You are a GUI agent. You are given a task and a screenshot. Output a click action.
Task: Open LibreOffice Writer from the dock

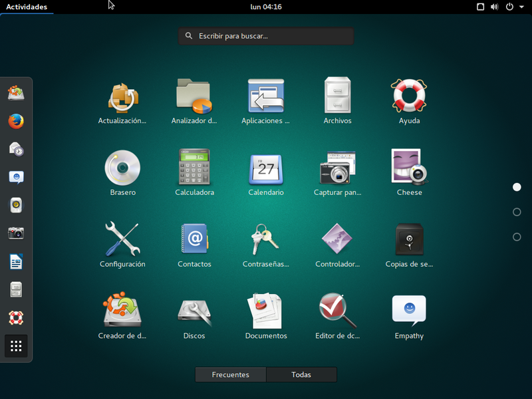[x=16, y=261]
